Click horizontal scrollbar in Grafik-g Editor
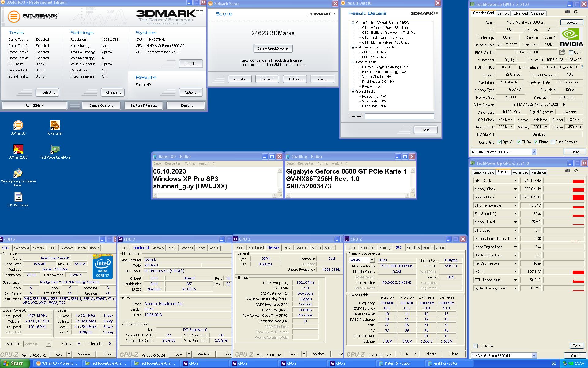The width and height of the screenshot is (588, 368). click(x=348, y=195)
